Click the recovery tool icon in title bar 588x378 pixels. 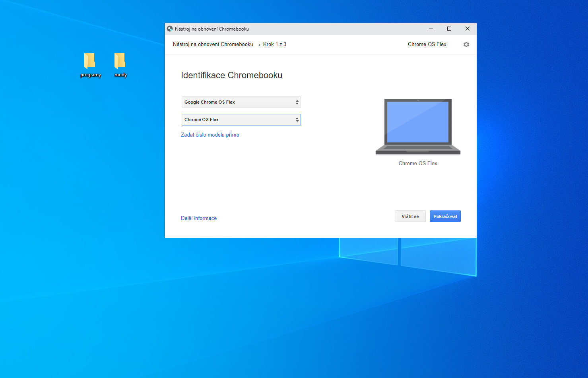pyautogui.click(x=170, y=29)
